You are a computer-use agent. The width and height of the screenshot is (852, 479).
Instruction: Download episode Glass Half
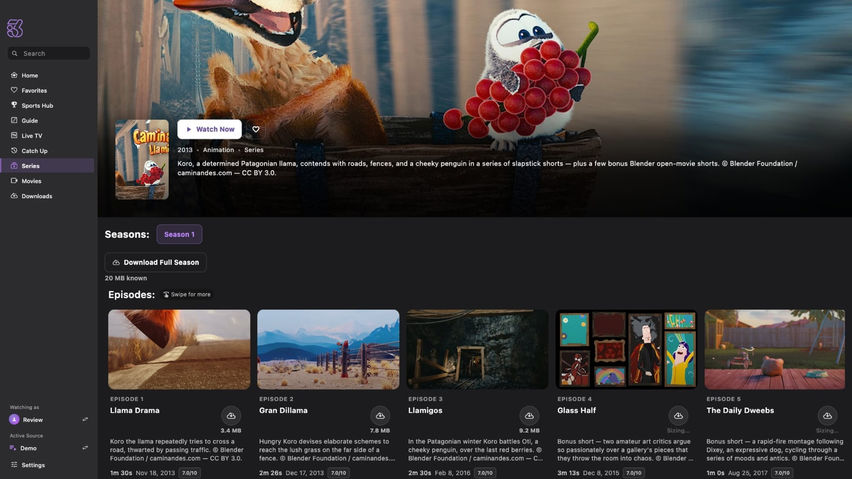[x=678, y=416]
